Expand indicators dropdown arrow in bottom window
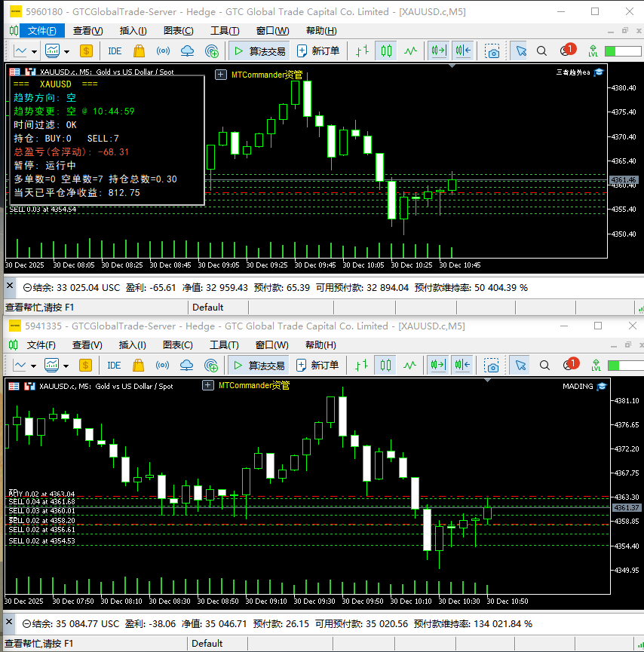The width and height of the screenshot is (644, 652). pos(66,366)
